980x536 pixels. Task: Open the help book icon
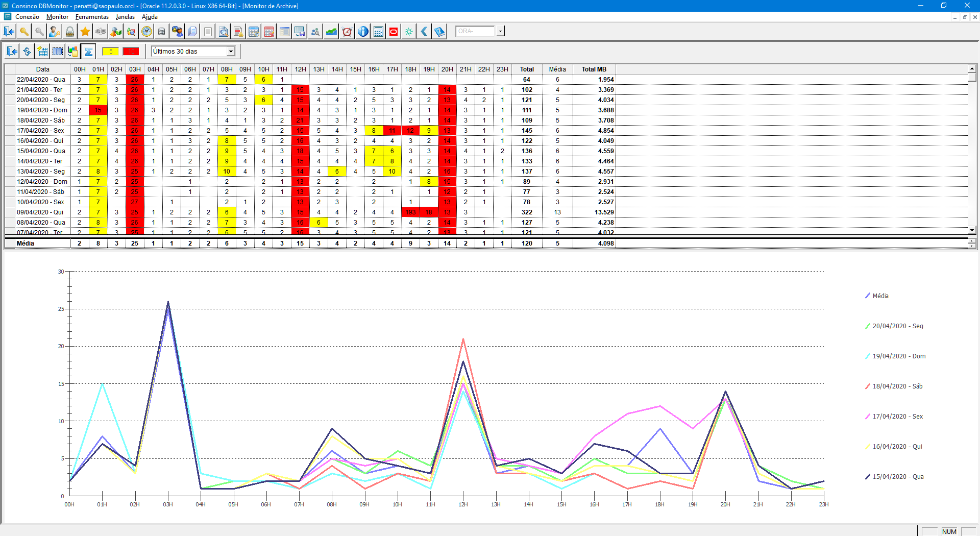pyautogui.click(x=439, y=32)
